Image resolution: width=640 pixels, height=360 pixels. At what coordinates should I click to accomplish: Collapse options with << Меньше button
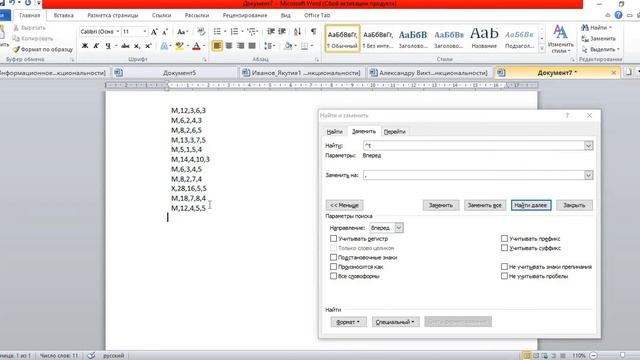(x=344, y=205)
